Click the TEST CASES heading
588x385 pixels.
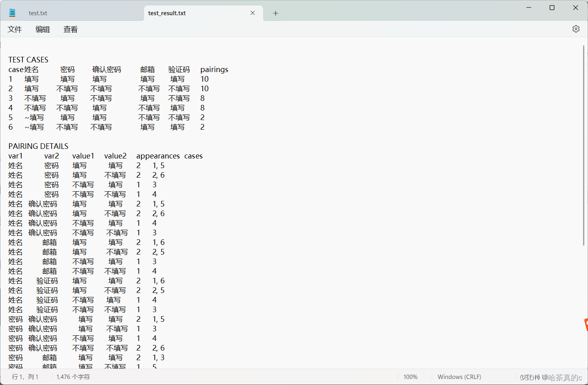(x=28, y=60)
